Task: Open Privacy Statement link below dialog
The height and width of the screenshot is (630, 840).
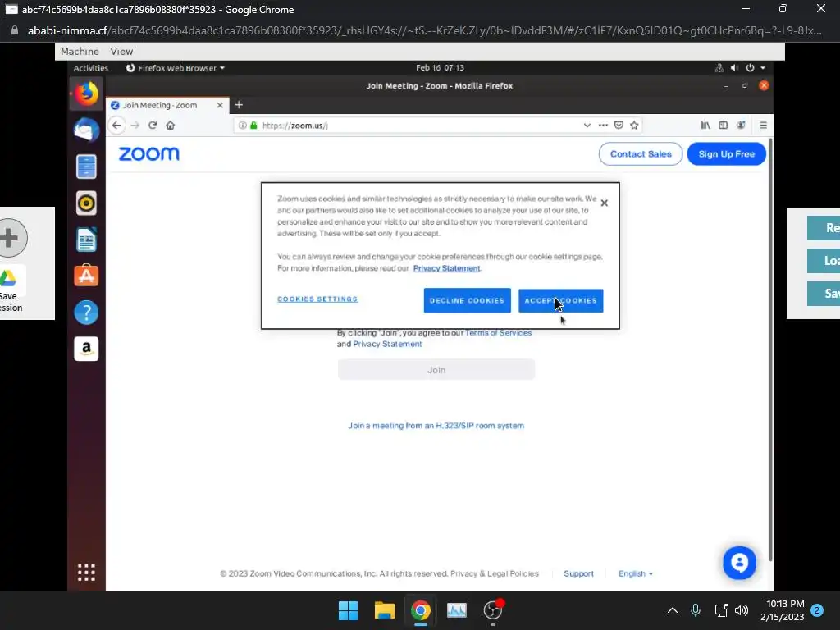Action: 387,344
